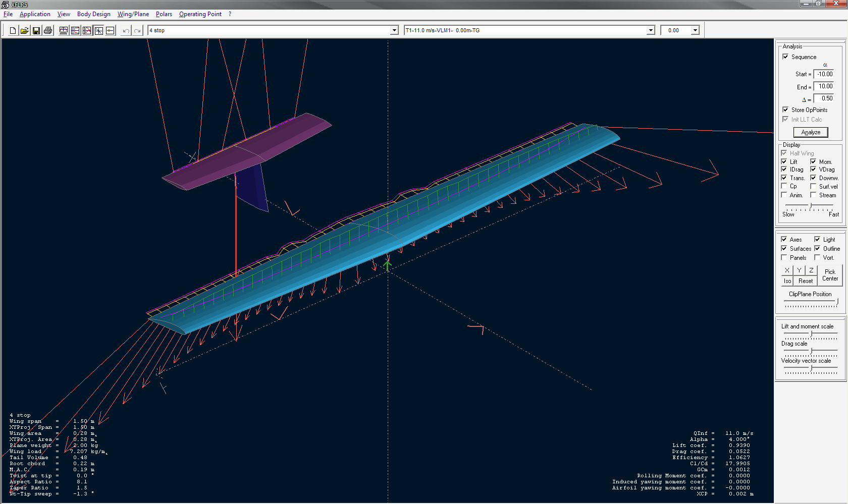
Task: Click the New project toolbar icon
Action: (13, 31)
